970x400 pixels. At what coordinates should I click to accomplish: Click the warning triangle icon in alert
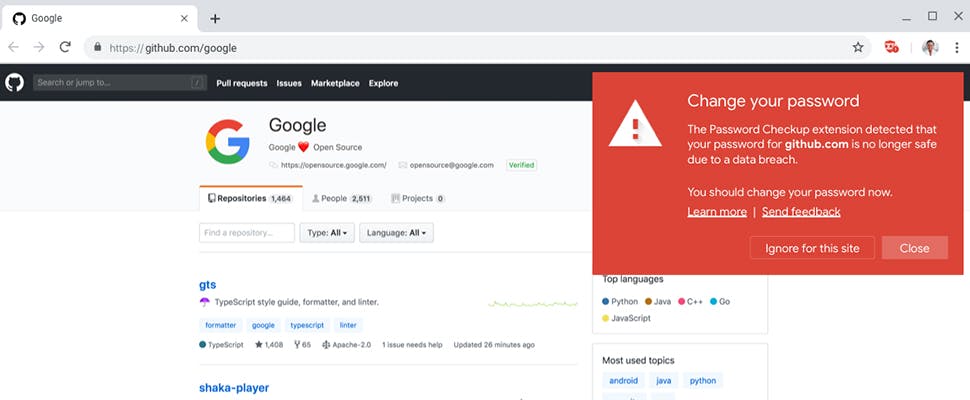(x=635, y=124)
